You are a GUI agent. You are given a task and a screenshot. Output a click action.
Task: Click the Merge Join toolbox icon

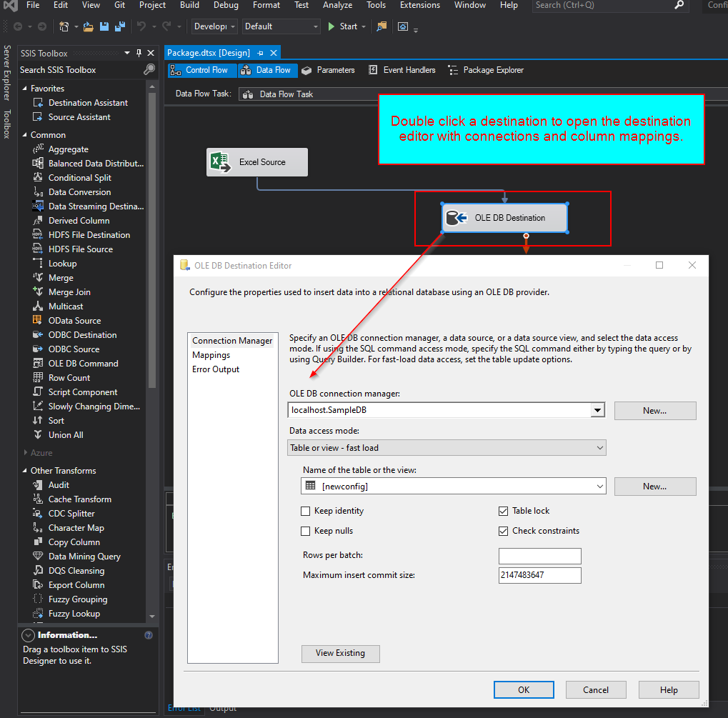[x=38, y=291]
